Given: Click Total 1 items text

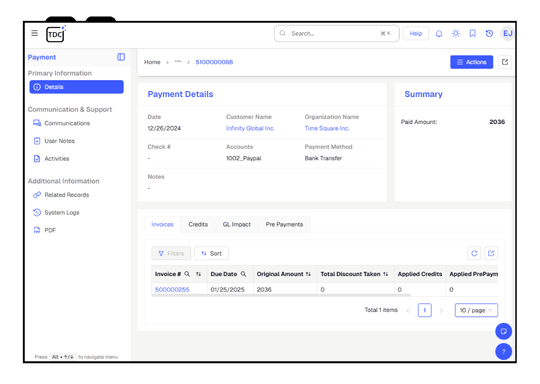Looking at the screenshot, I should click(381, 310).
